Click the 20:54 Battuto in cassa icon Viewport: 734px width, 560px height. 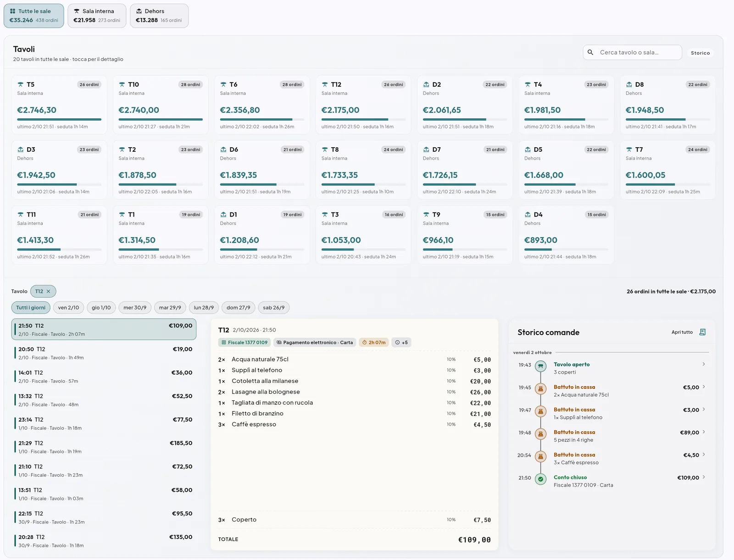click(541, 456)
